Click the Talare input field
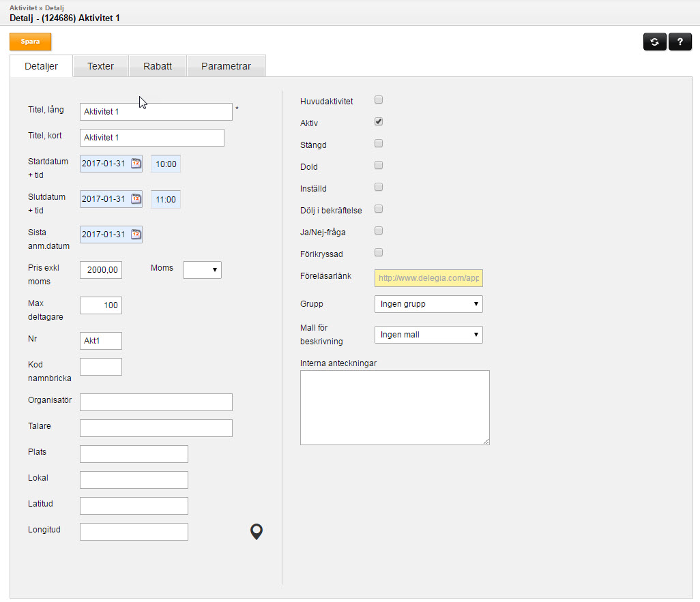 pyautogui.click(x=156, y=428)
